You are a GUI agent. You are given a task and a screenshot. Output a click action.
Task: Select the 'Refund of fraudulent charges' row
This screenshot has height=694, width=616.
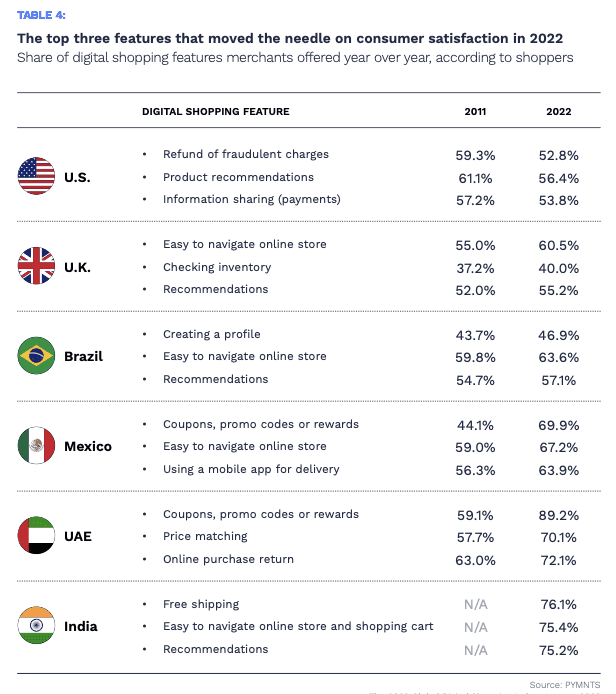[x=245, y=154]
